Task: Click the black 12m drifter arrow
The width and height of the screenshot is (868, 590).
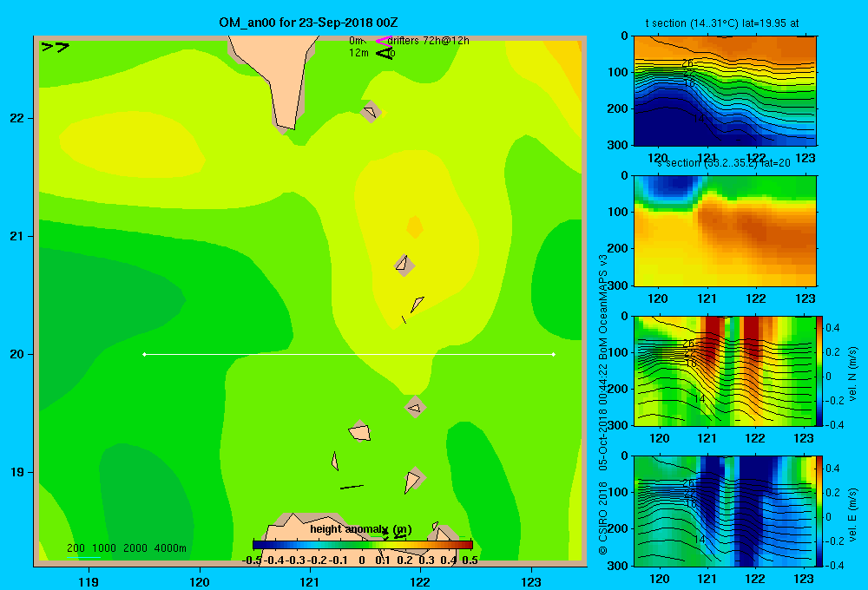Action: [x=383, y=53]
